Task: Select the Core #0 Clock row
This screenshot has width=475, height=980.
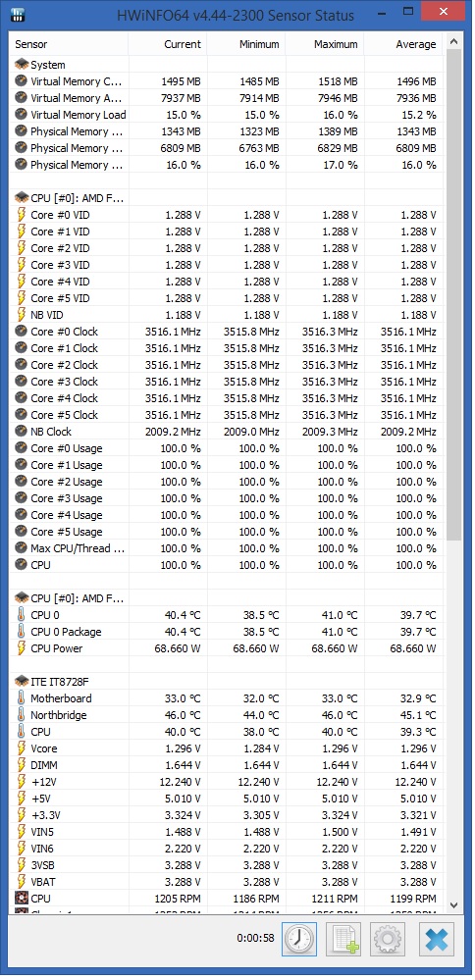Action: click(227, 332)
